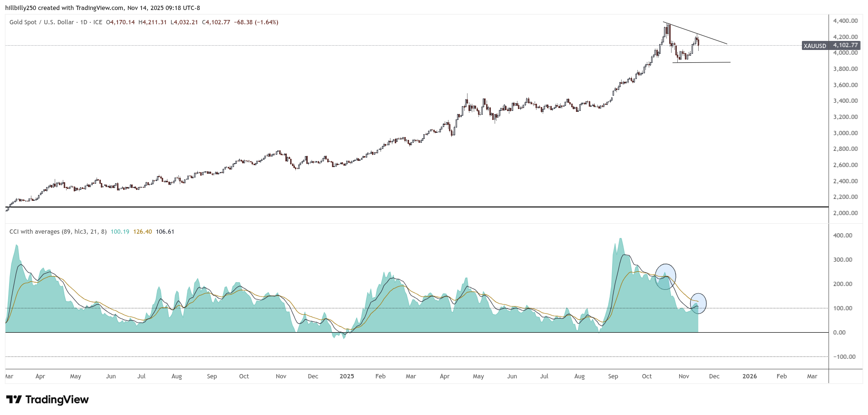
Task: Click the orange average value 126.40
Action: tap(143, 232)
